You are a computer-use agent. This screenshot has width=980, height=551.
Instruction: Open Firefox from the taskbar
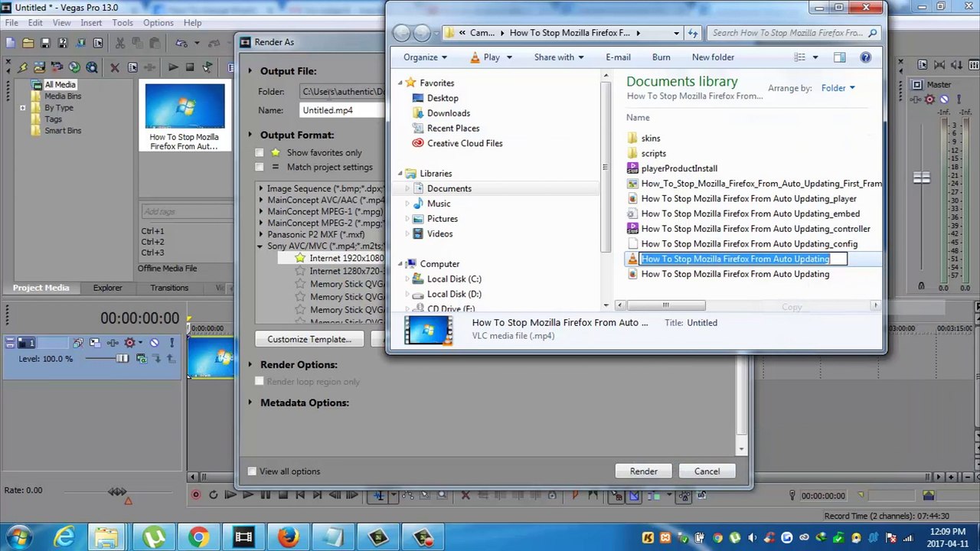point(289,537)
